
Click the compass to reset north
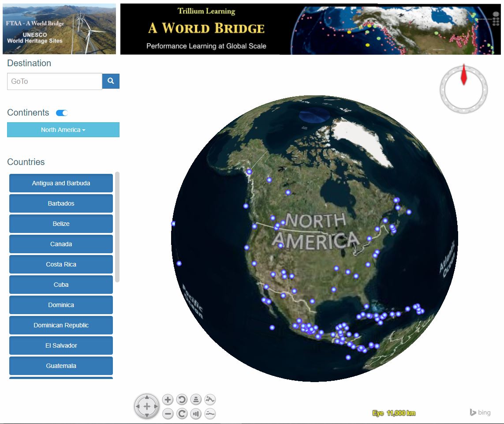coord(463,90)
